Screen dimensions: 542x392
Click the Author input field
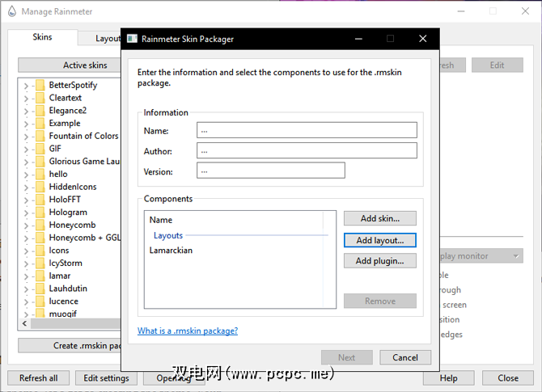307,150
